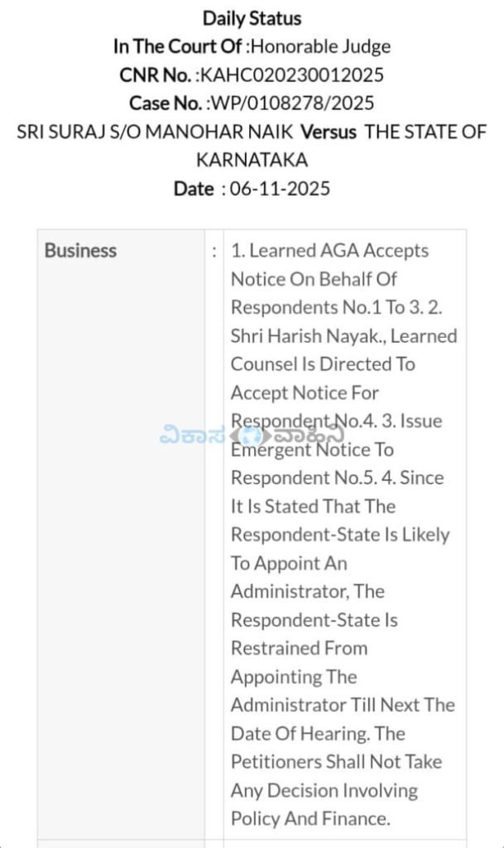Click the Date label
This screenshot has height=848, width=504.
[194, 189]
